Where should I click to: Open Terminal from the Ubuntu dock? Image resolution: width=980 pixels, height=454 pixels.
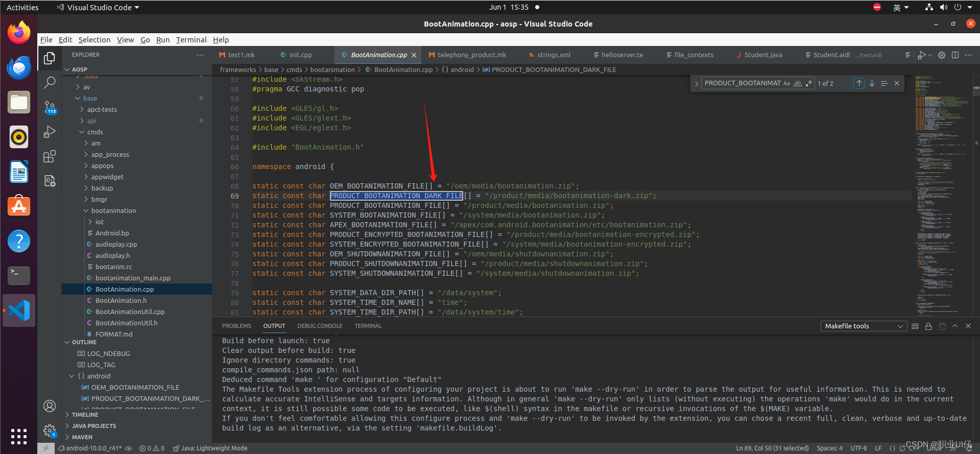coord(19,275)
